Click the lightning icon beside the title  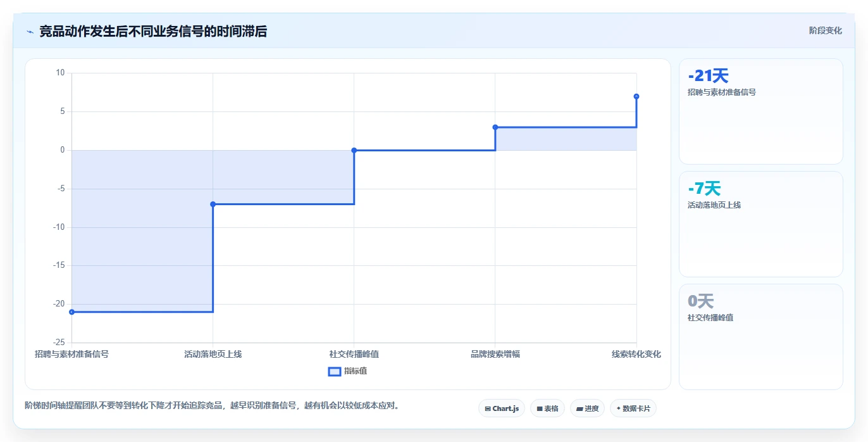click(30, 31)
